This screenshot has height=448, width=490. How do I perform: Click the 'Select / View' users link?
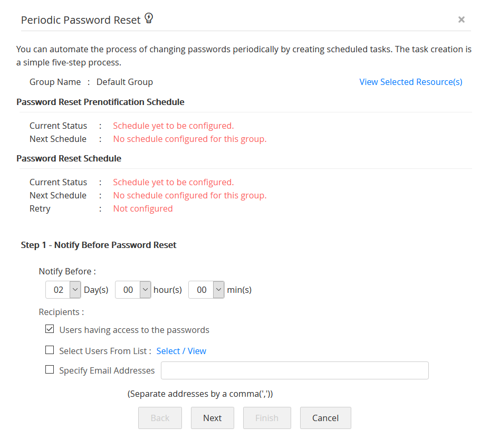(x=181, y=350)
